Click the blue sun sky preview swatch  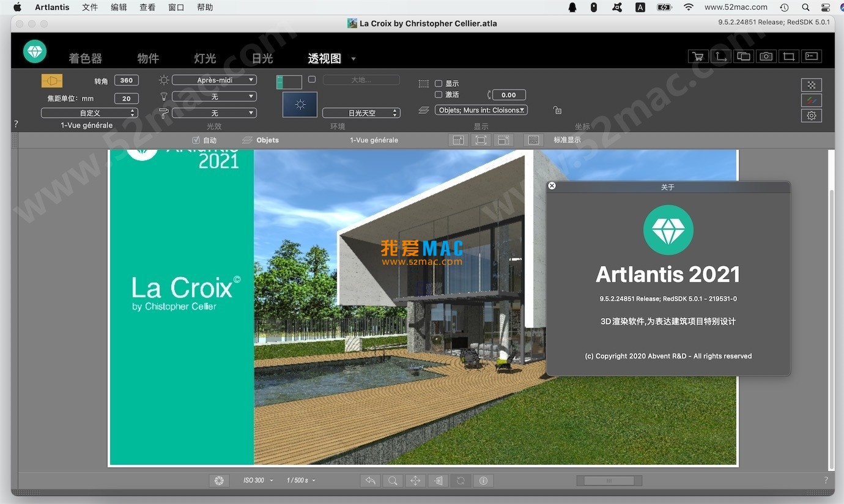pos(300,105)
